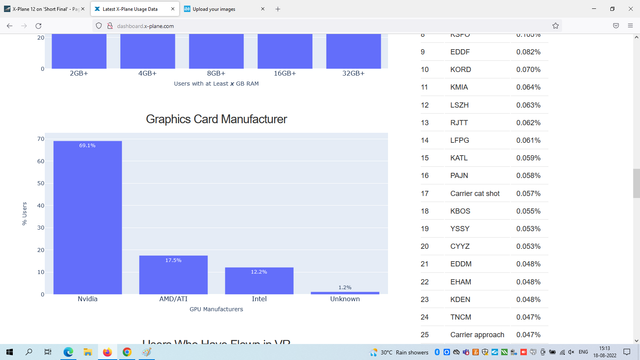
Task: Click the red tray icon
Action: click(x=523, y=352)
